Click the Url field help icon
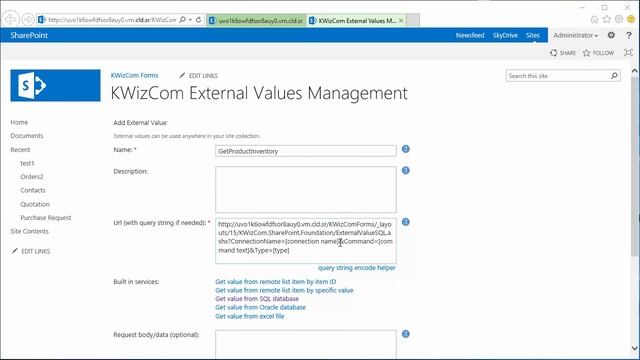This screenshot has width=640, height=360. coord(406,222)
